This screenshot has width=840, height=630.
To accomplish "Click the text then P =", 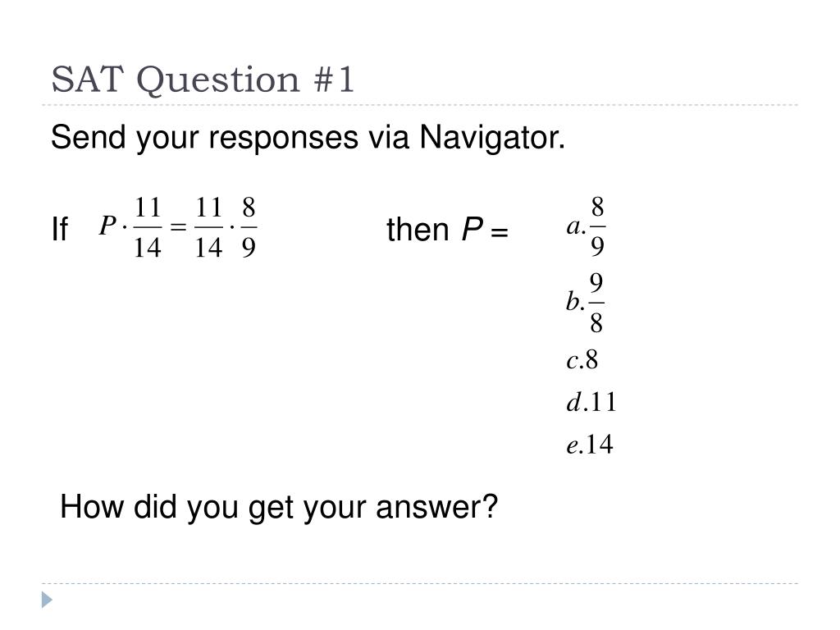I will [447, 230].
